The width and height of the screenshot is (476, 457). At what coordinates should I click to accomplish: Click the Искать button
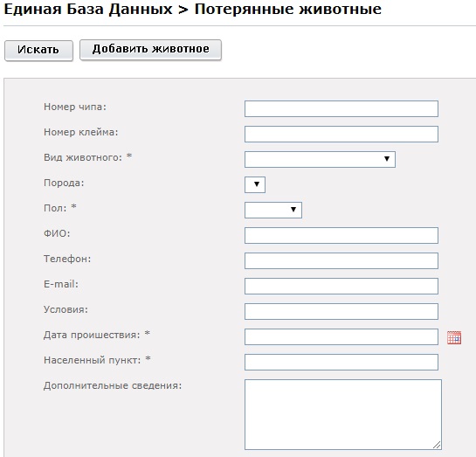[38, 51]
